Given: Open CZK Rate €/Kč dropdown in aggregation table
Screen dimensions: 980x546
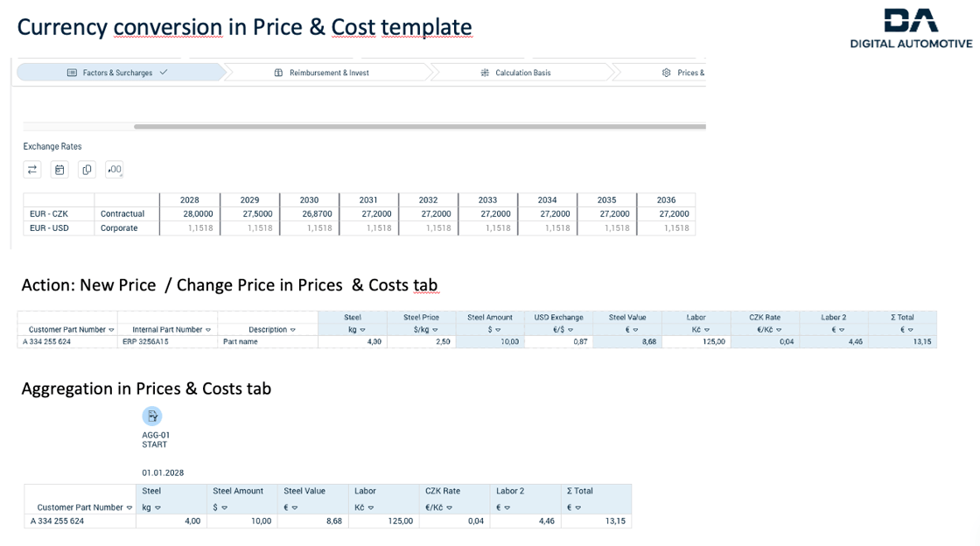Looking at the screenshot, I should pyautogui.click(x=450, y=507).
